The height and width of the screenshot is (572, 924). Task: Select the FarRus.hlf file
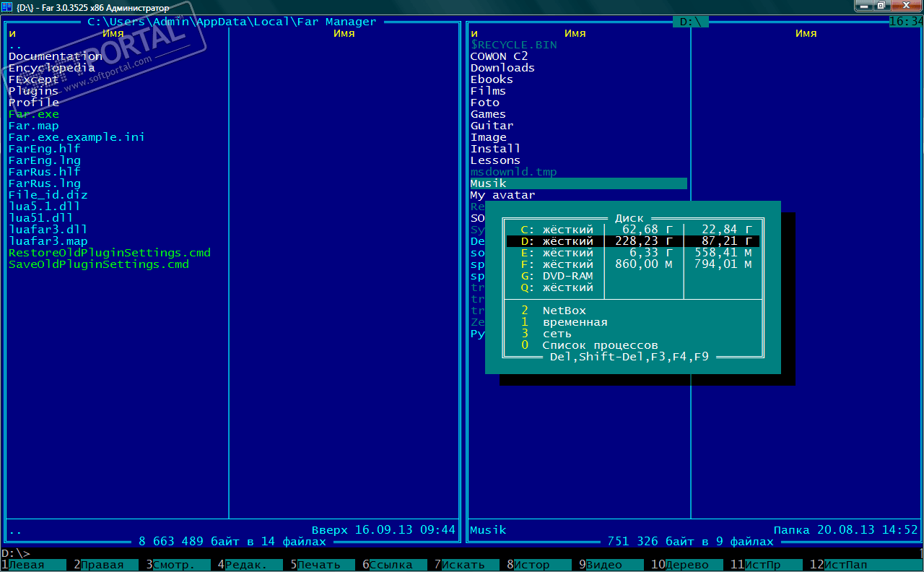[45, 172]
